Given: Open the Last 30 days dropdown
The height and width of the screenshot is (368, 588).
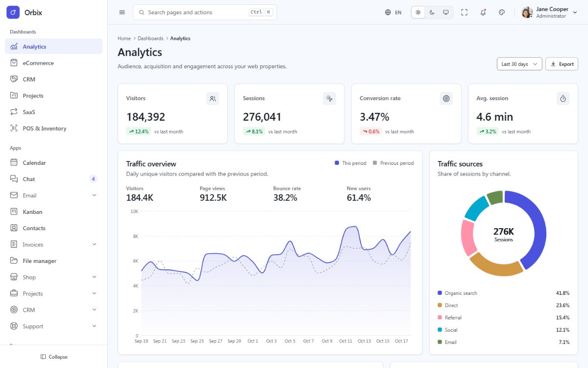Looking at the screenshot, I should coord(519,64).
